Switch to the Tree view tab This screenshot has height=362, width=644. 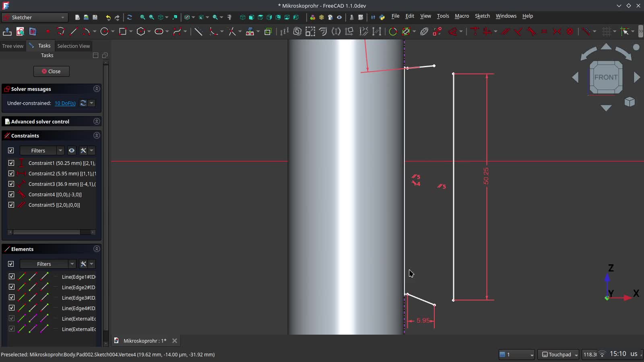pos(13,46)
